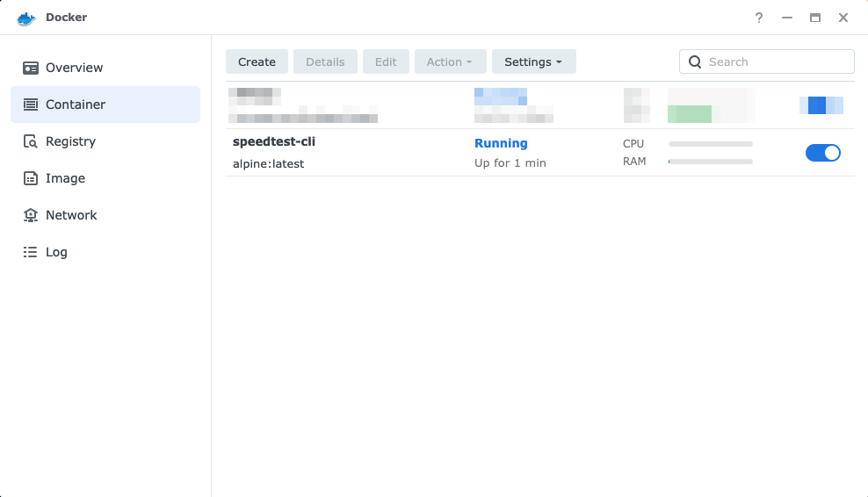
Task: Select the Container section
Action: coord(105,104)
